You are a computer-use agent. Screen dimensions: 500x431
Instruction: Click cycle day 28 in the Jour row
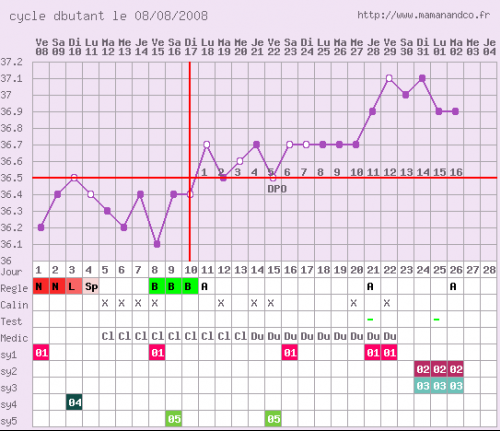[489, 270]
